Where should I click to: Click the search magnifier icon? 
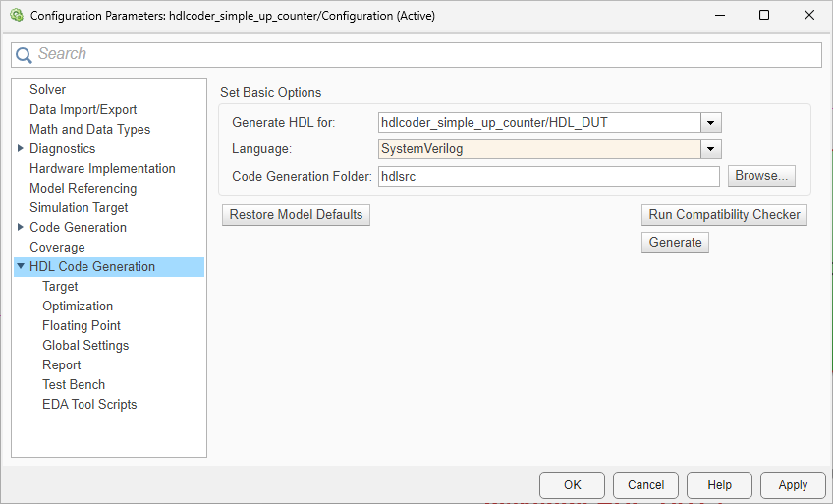pyautogui.click(x=24, y=55)
